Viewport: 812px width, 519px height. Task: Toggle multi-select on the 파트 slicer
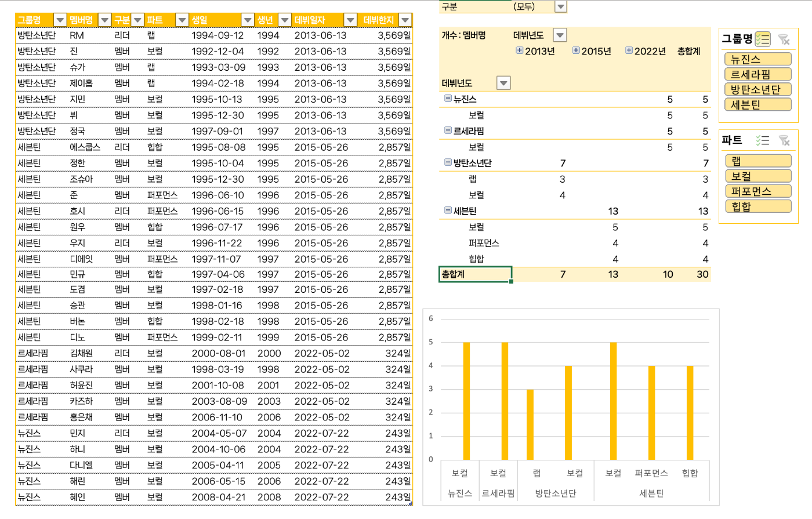pos(763,140)
